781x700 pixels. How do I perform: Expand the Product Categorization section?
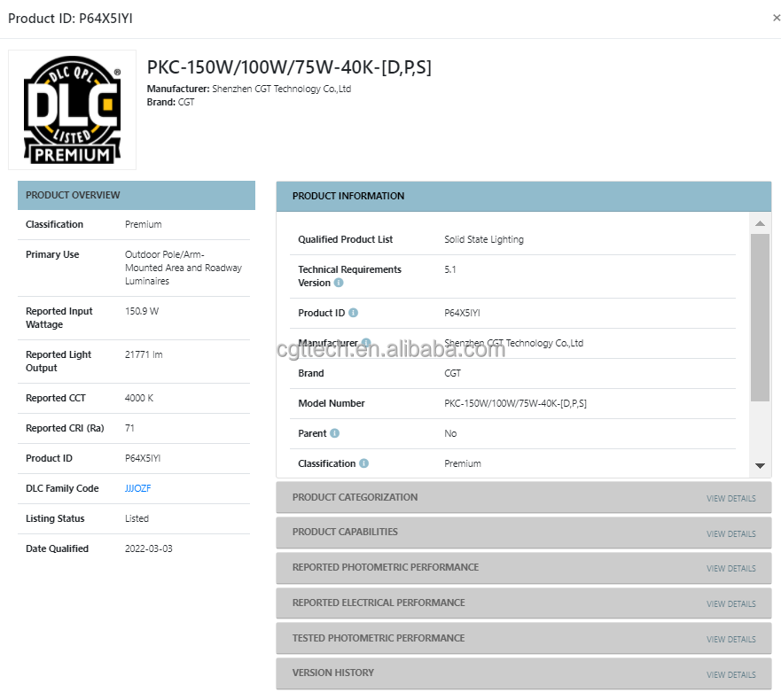click(x=524, y=497)
